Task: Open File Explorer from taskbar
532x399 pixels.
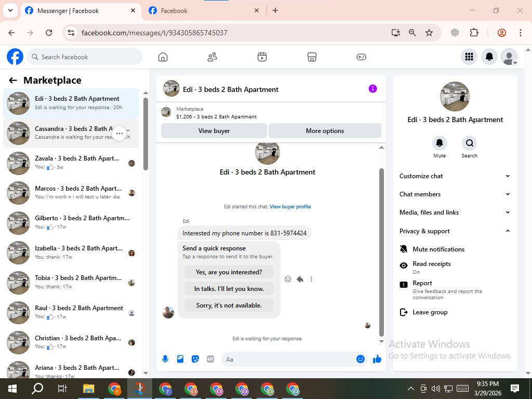Action: point(89,389)
